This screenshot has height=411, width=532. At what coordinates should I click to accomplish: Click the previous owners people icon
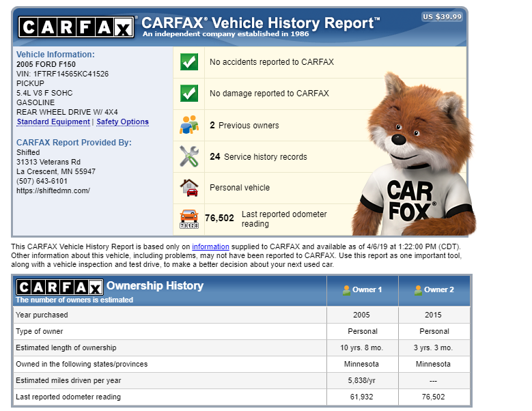point(189,125)
